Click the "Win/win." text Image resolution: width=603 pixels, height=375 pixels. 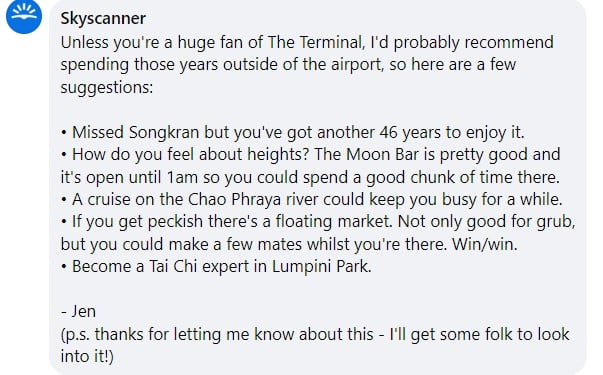click(x=485, y=244)
